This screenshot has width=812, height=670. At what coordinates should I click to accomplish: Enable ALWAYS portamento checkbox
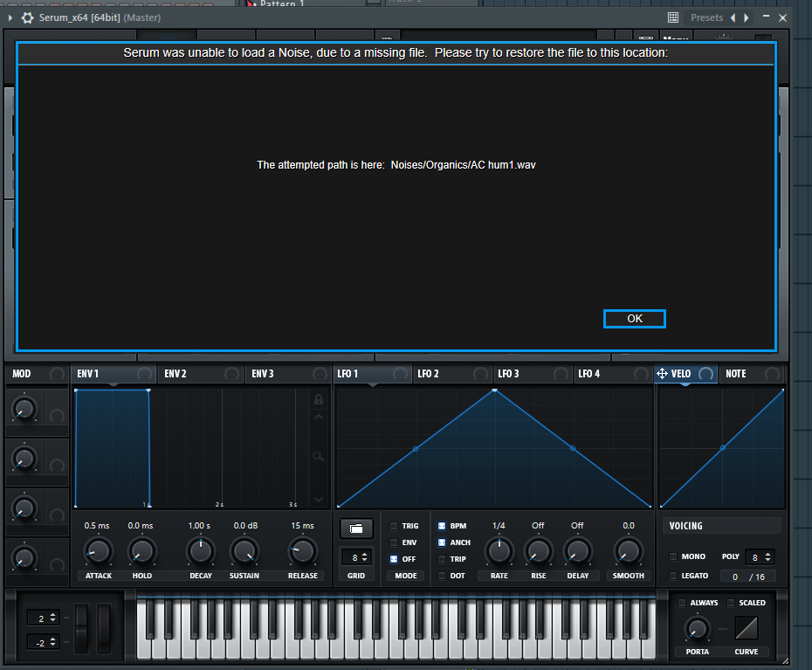point(682,603)
